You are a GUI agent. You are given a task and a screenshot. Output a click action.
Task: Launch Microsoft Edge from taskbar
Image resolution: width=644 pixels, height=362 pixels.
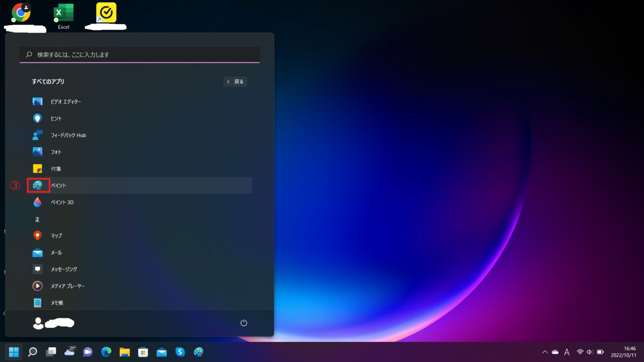[106, 352]
